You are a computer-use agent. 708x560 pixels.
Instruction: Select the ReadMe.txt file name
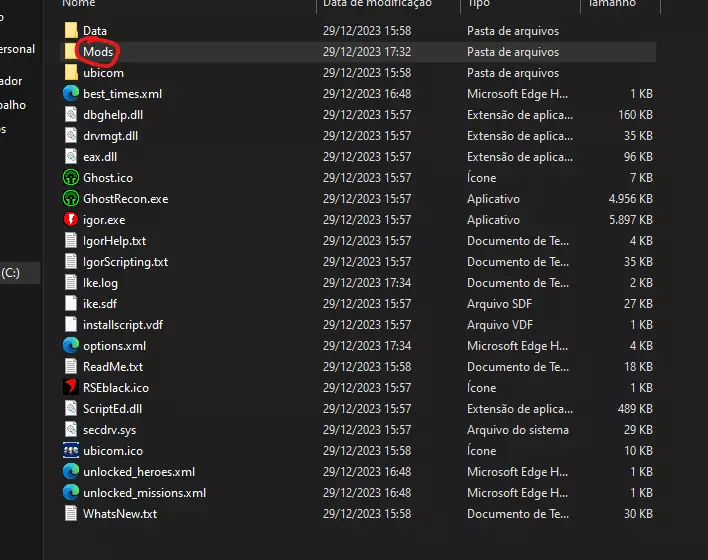(113, 367)
